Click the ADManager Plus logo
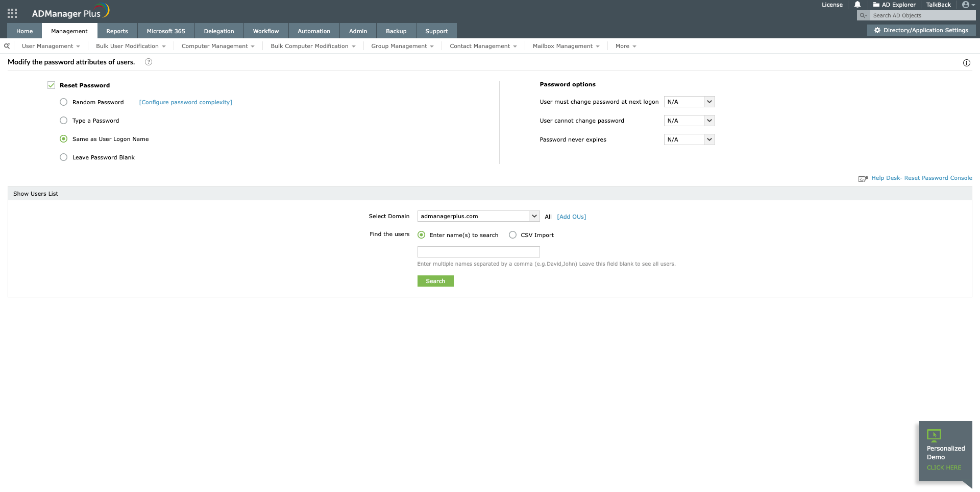The width and height of the screenshot is (980, 492). (70, 11)
